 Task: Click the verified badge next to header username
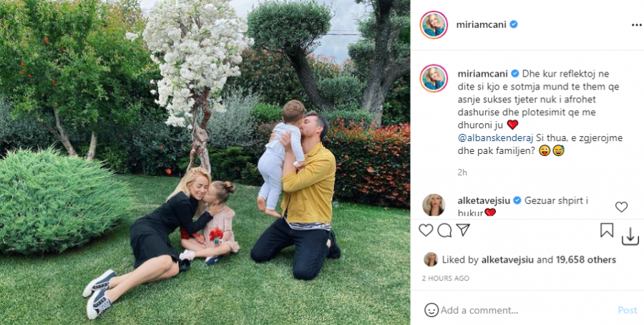click(513, 24)
